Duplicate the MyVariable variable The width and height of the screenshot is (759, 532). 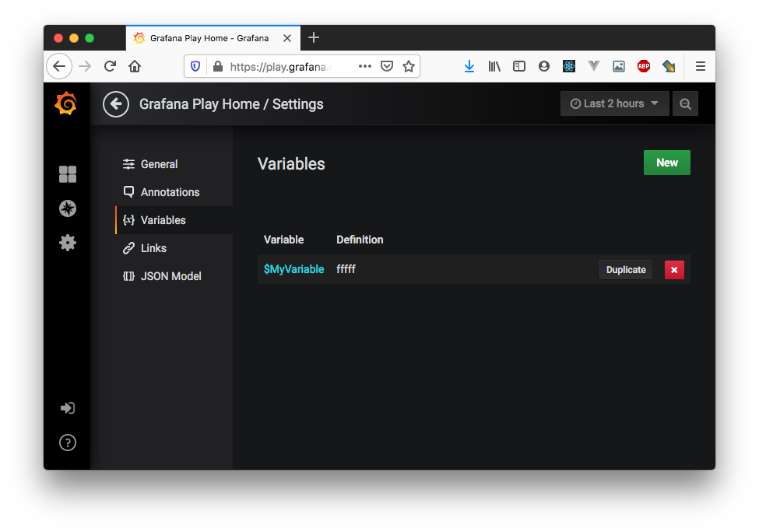[626, 270]
